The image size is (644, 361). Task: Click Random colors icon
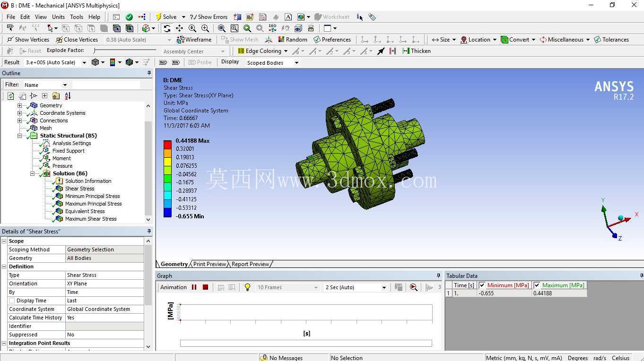[x=281, y=40]
